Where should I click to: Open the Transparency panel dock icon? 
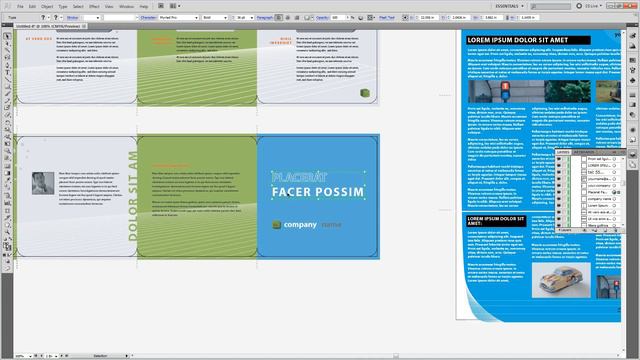[x=632, y=115]
